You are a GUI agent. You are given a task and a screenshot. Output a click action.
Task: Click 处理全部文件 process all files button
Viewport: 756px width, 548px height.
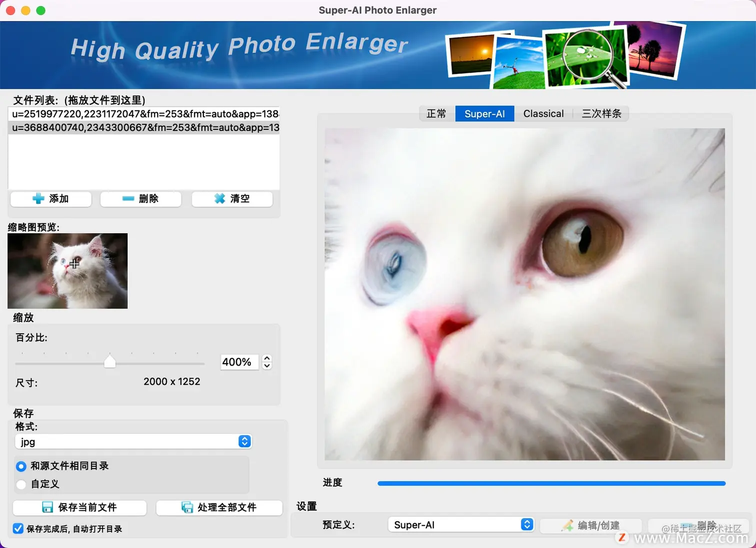tap(219, 508)
